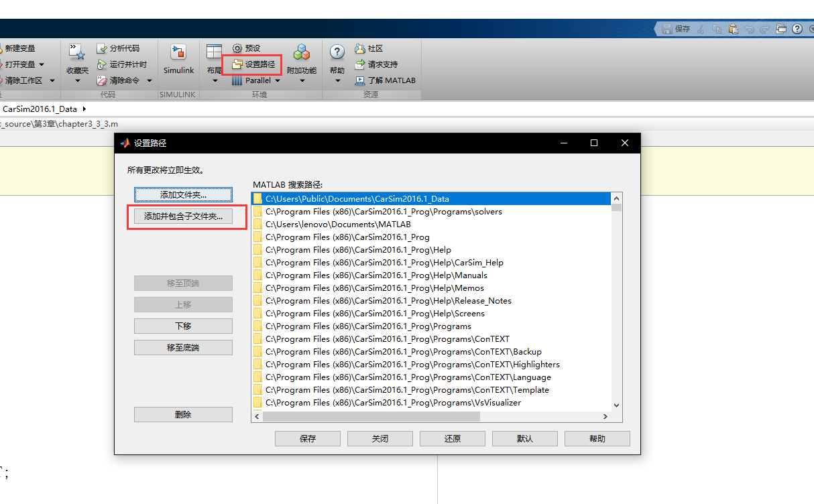Select the path row ending in ConTEXT\Template
Image resolution: width=814 pixels, height=504 pixels.
pos(431,389)
